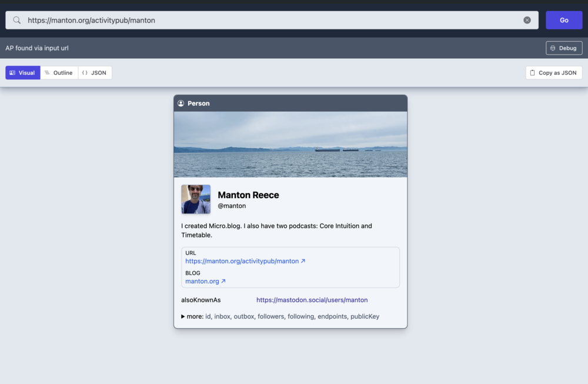
Task: Expand the more properties disclosure triangle
Action: click(x=183, y=316)
